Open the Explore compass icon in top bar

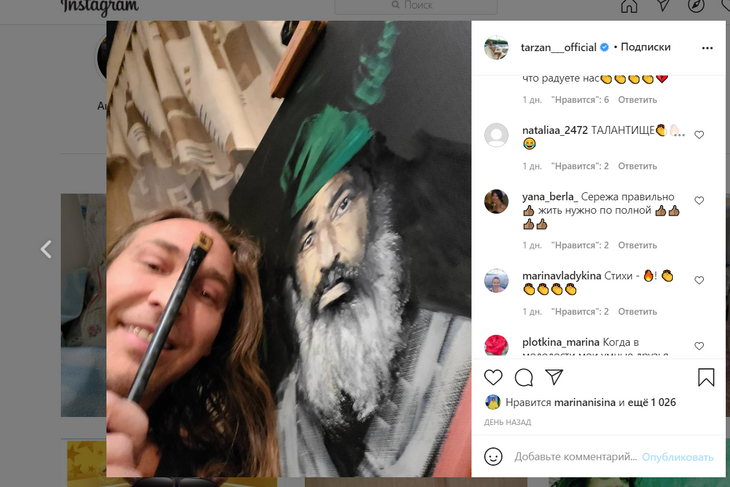point(697,6)
